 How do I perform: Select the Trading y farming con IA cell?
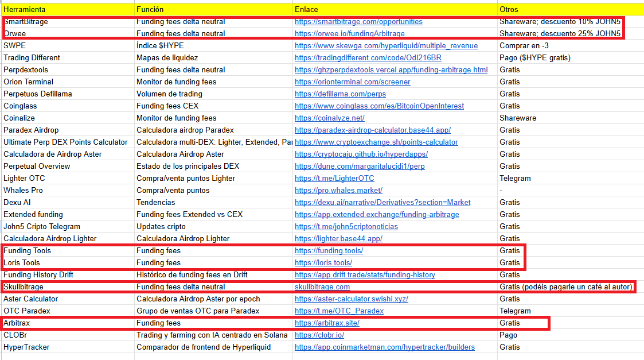[213, 335]
